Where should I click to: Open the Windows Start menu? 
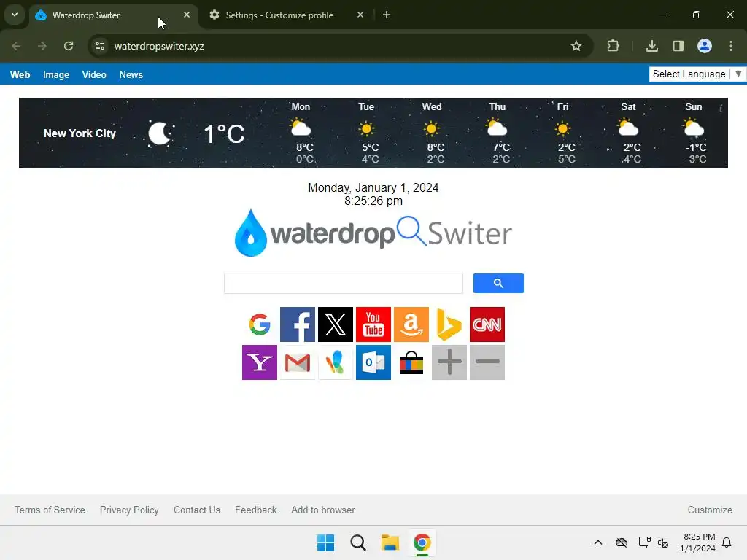(326, 542)
